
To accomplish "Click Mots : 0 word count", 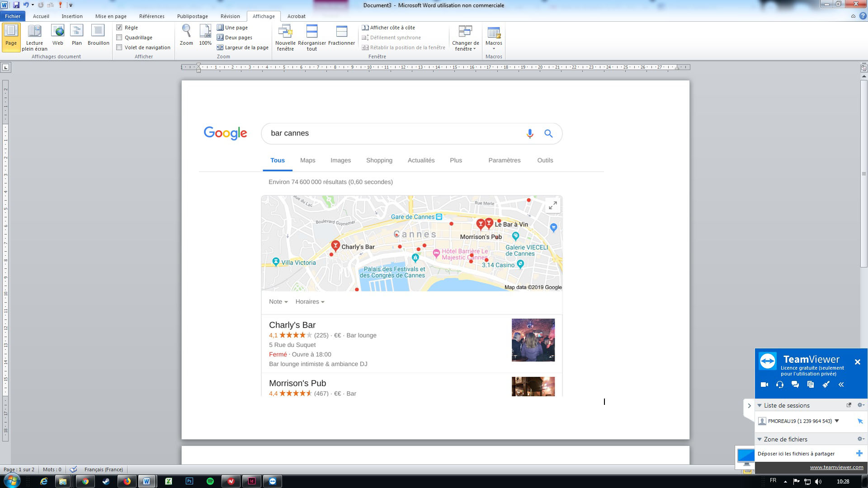I will pos(52,469).
